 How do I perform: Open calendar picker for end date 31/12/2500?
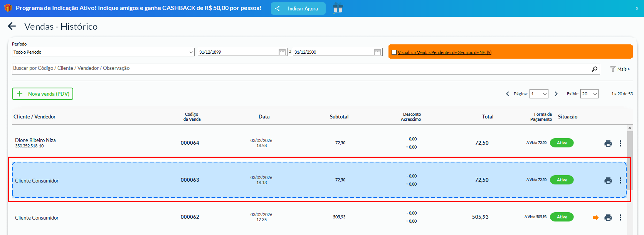tap(377, 52)
